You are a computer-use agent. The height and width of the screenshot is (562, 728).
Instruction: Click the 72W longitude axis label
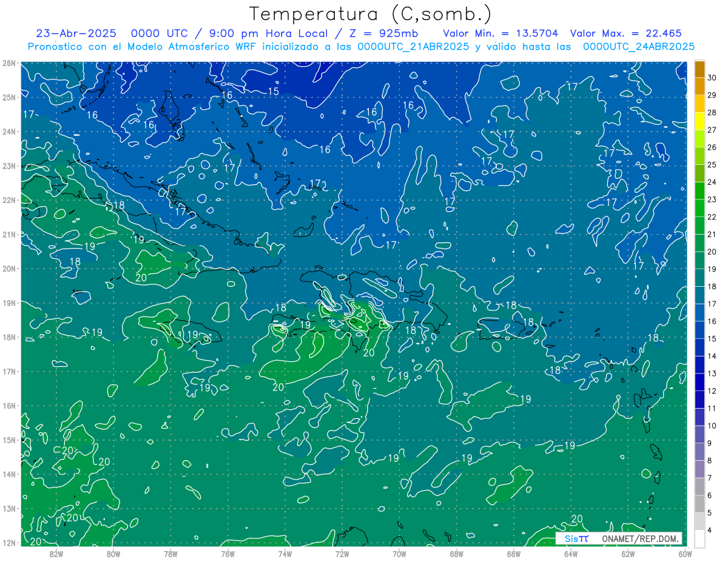click(x=342, y=554)
